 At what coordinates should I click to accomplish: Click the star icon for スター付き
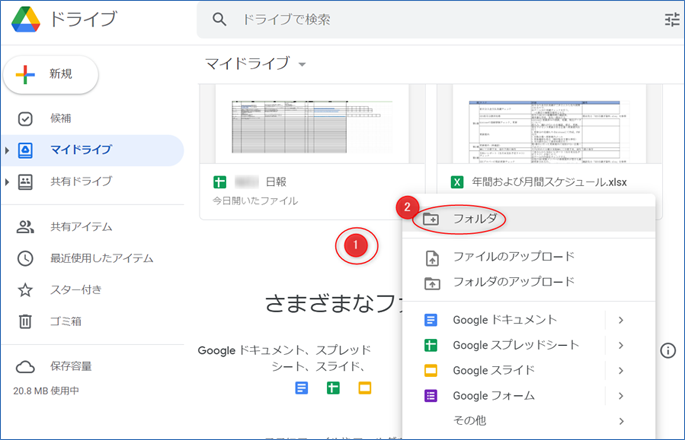point(25,290)
